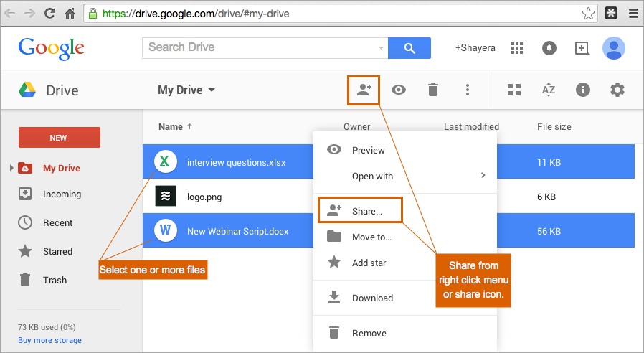Click the browser forward arrow

coord(29,14)
